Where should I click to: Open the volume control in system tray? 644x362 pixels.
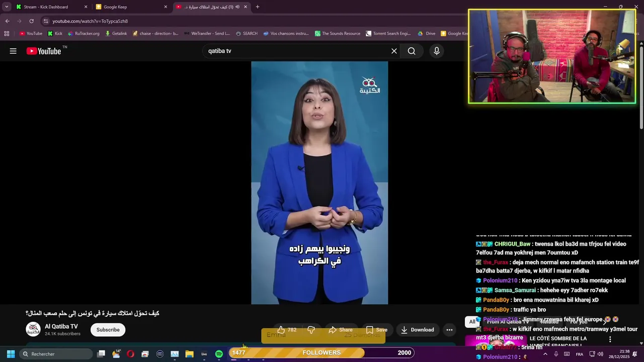(600, 354)
